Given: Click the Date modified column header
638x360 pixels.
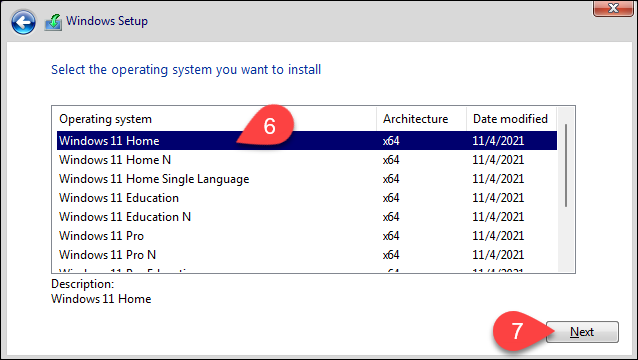Looking at the screenshot, I should click(511, 119).
